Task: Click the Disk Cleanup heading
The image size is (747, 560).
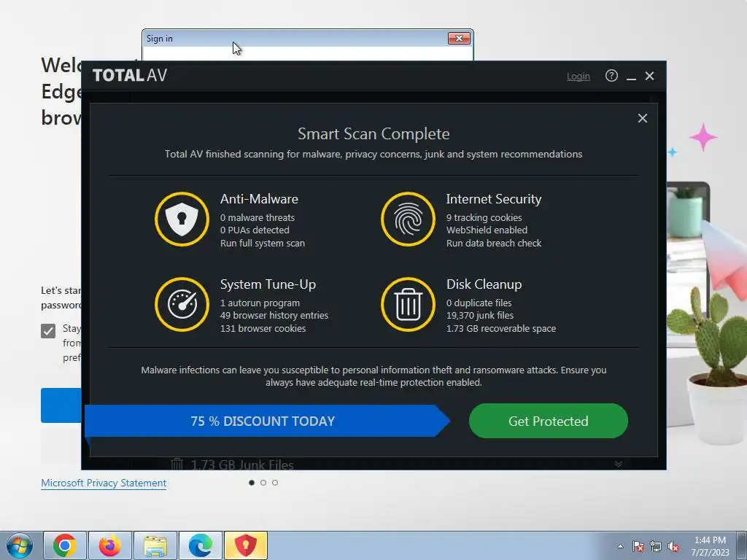Action: pos(484,284)
